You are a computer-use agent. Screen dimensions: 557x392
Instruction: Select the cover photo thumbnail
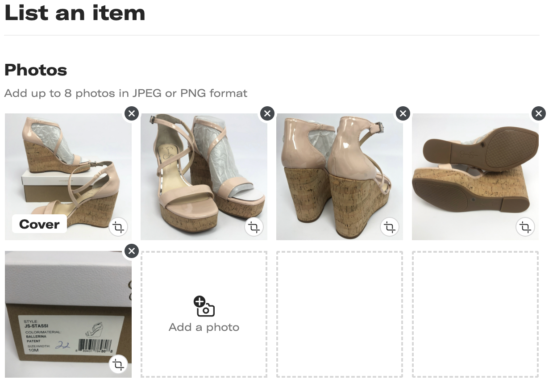(x=67, y=170)
